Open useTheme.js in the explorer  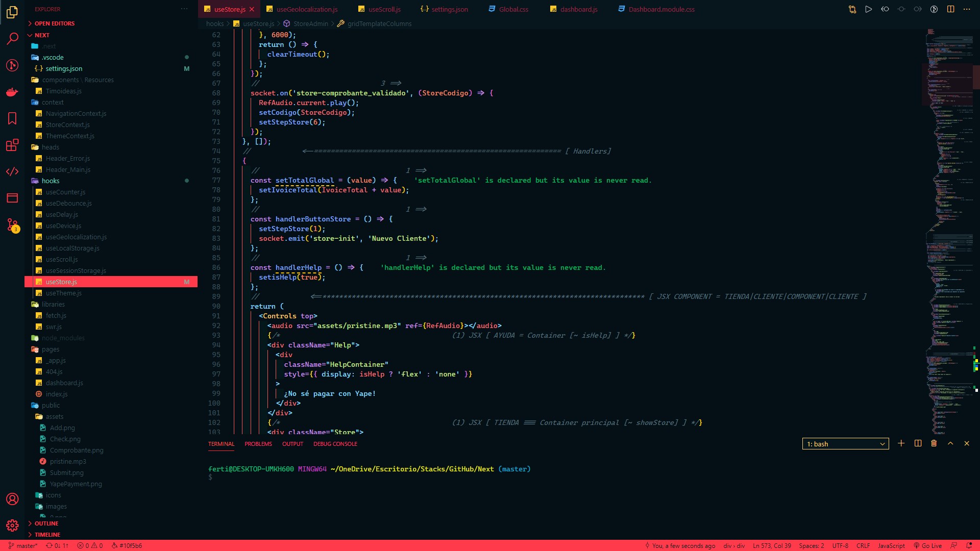tap(63, 293)
